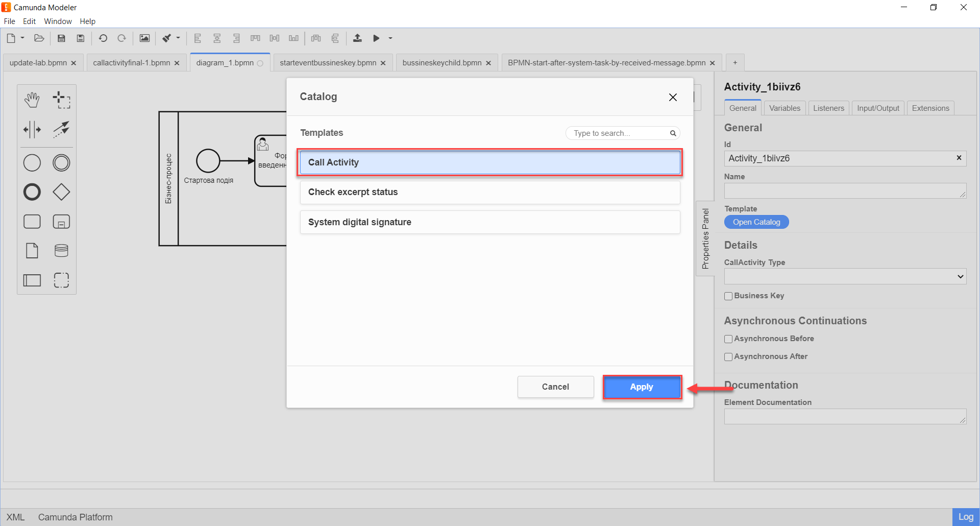Align elements right

click(236, 38)
